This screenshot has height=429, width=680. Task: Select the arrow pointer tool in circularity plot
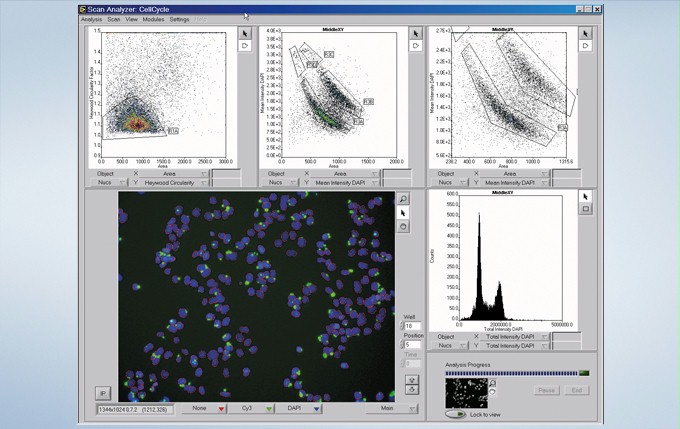[245, 33]
